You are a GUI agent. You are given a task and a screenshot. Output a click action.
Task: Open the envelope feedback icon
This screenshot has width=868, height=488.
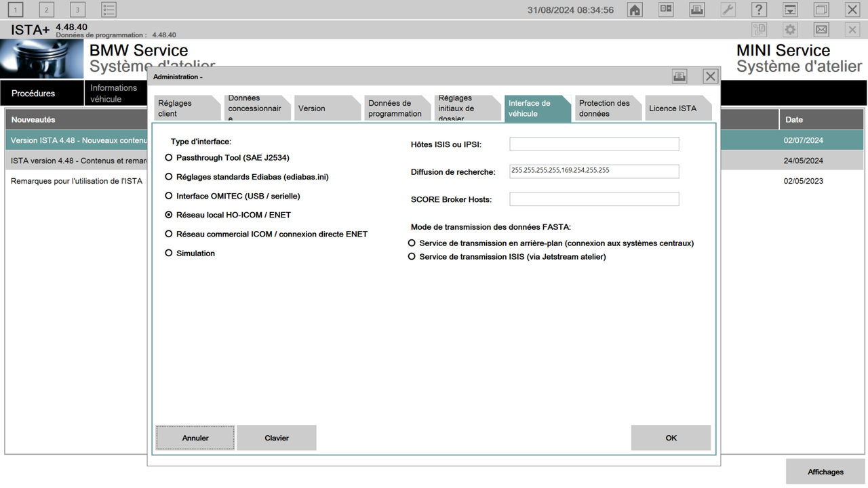tap(821, 30)
